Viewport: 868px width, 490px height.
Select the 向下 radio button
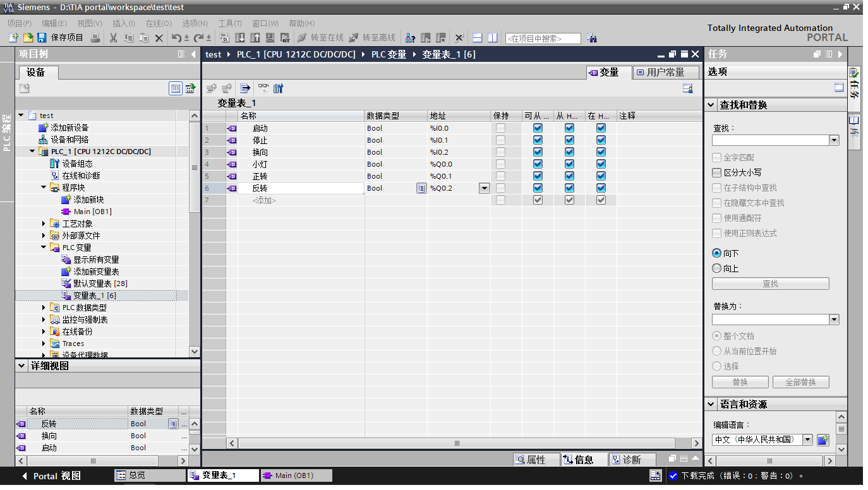click(x=716, y=253)
